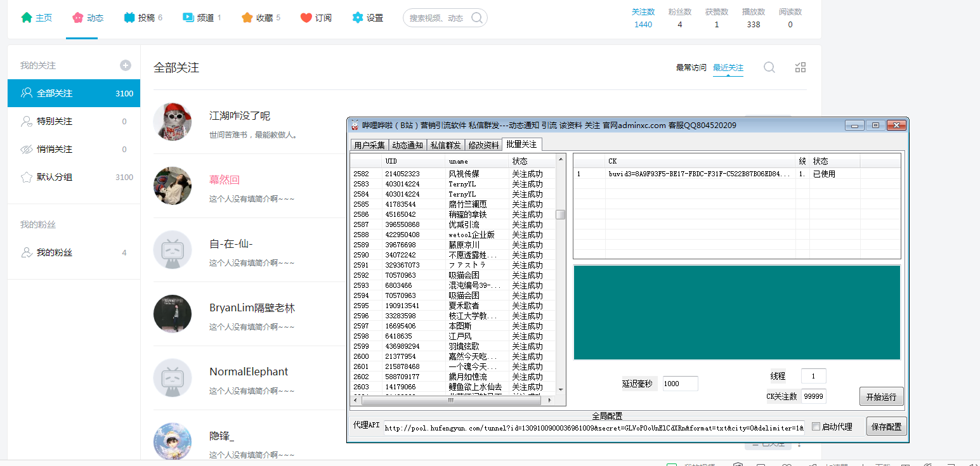Image resolution: width=980 pixels, height=466 pixels.
Task: Open the 收藏 favorites star icon
Action: tap(247, 18)
